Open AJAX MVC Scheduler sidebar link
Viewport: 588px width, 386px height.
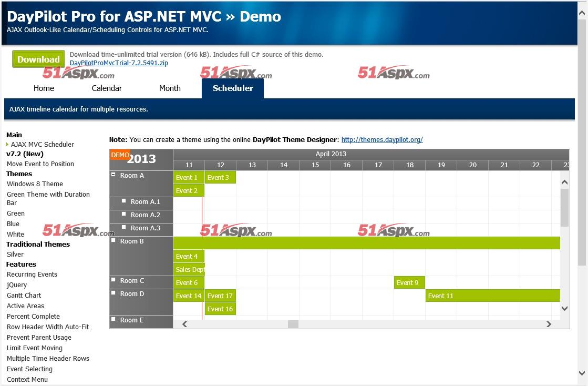pyautogui.click(x=43, y=145)
